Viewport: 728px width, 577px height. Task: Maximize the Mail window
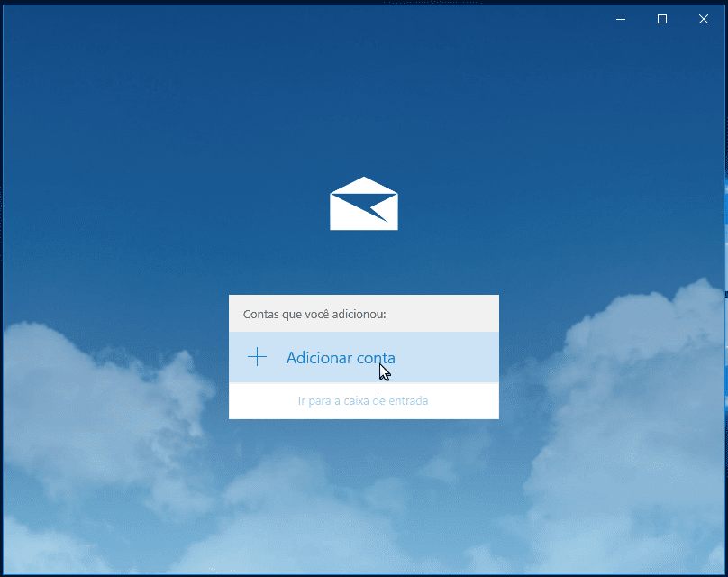[x=662, y=19]
